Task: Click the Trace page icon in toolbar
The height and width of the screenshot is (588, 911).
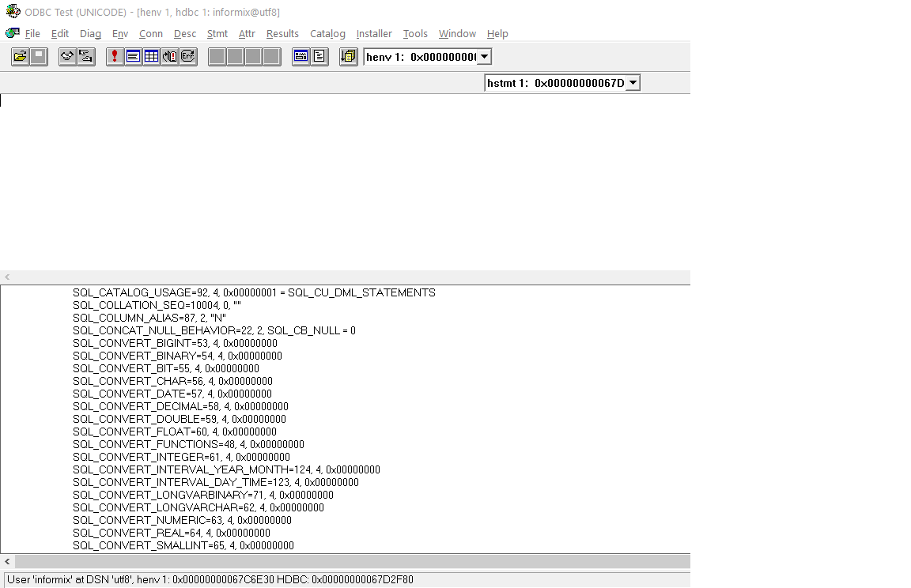Action: tap(319, 57)
